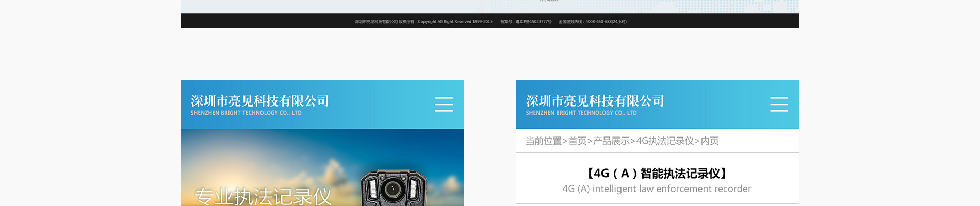Viewport: 980px width, 206px height.
Task: Open hamburger menu on left mobile page
Action: tap(444, 104)
